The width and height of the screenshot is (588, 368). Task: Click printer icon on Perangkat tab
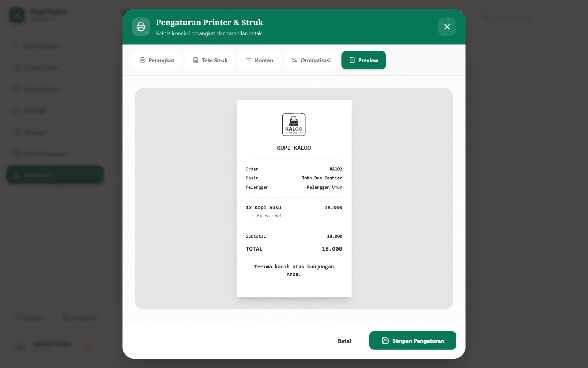click(142, 60)
